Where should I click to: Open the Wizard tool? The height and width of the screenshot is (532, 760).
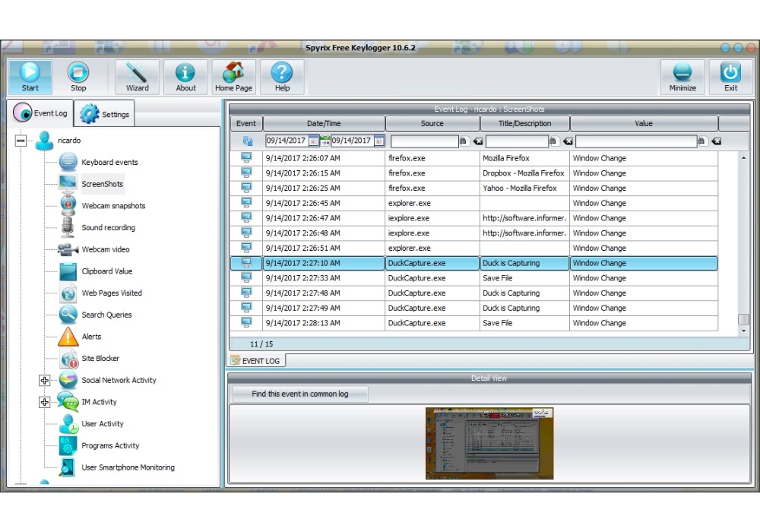[x=137, y=77]
